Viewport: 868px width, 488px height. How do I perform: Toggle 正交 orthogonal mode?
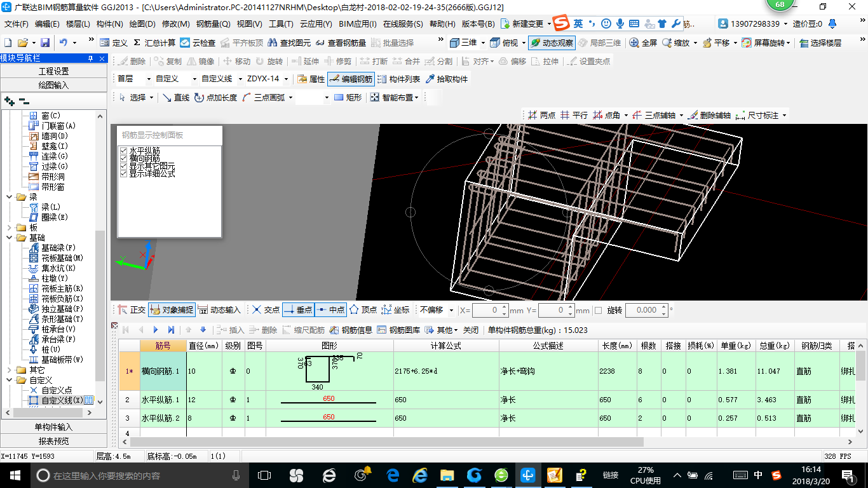coord(132,310)
